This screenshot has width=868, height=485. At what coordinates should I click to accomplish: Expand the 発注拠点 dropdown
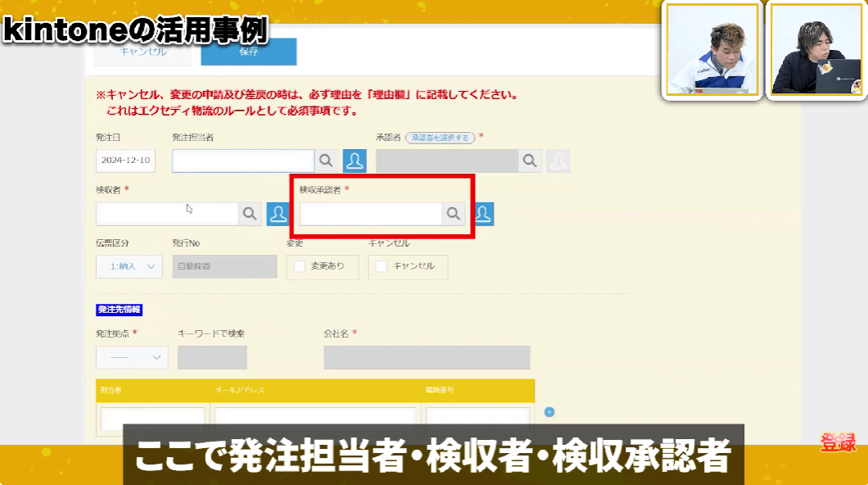point(131,357)
